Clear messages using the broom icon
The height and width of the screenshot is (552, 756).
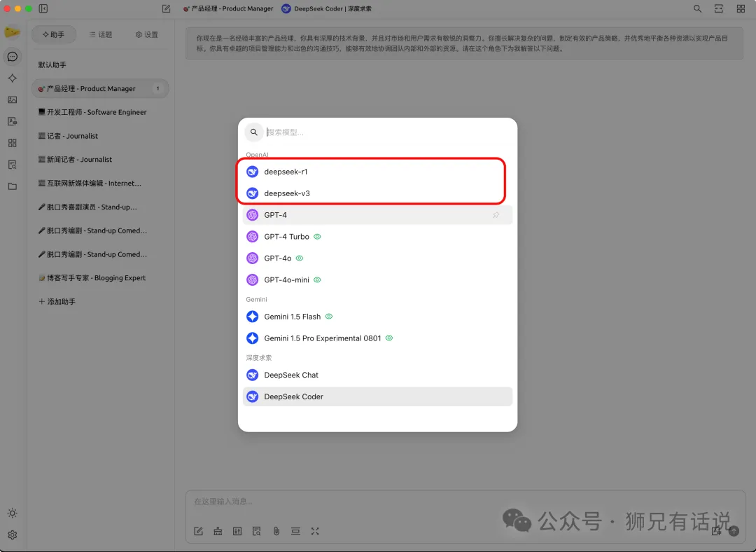click(x=218, y=531)
